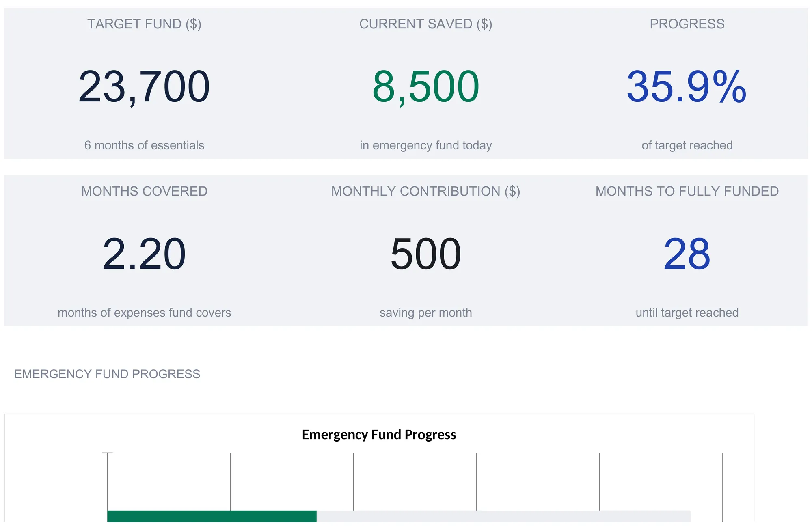Screen dimensions: 812x526
Task: Select the 28 months to funded value
Action: 687,254
